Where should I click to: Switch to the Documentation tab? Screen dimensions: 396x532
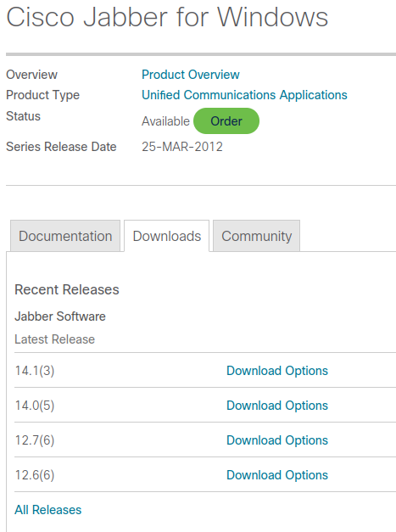(65, 236)
